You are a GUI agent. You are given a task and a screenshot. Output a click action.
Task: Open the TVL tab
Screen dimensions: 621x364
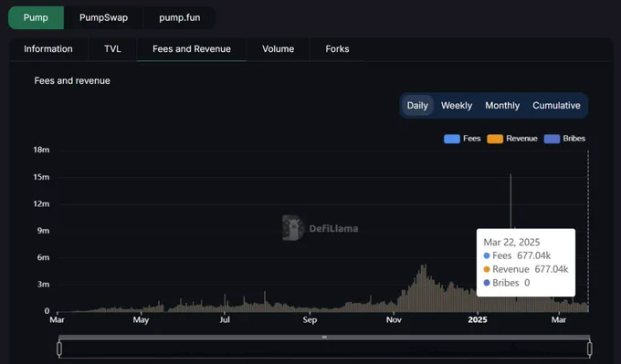click(112, 49)
